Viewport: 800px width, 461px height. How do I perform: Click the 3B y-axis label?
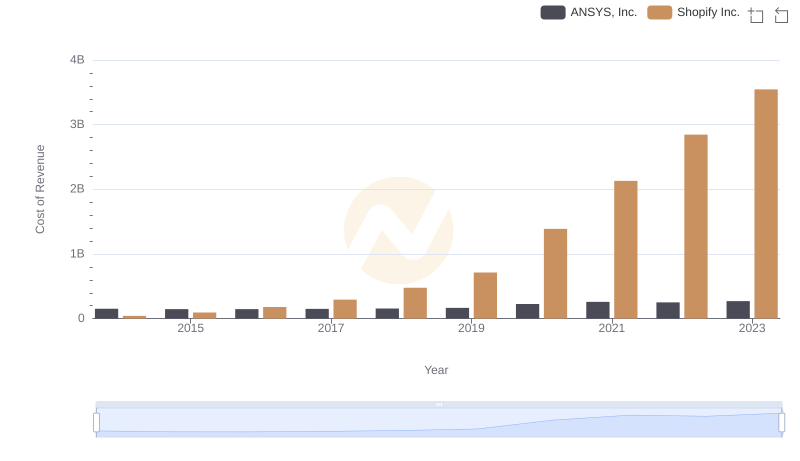pos(77,124)
